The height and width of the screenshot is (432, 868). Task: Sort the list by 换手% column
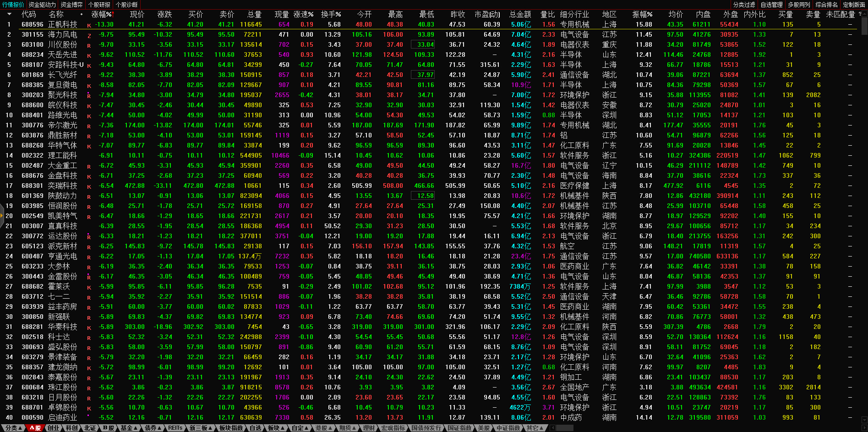click(x=331, y=14)
